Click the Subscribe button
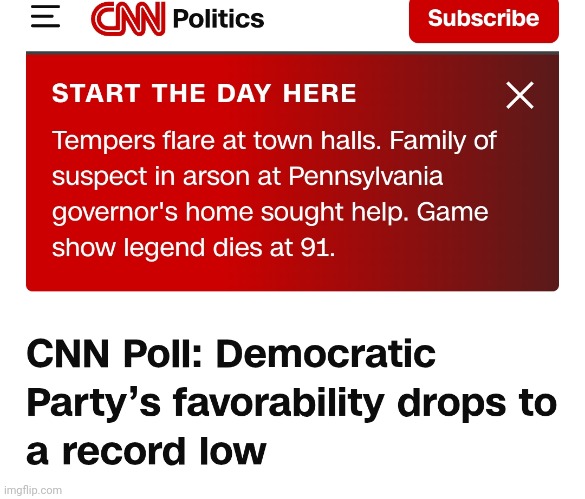The image size is (585, 499). [484, 20]
